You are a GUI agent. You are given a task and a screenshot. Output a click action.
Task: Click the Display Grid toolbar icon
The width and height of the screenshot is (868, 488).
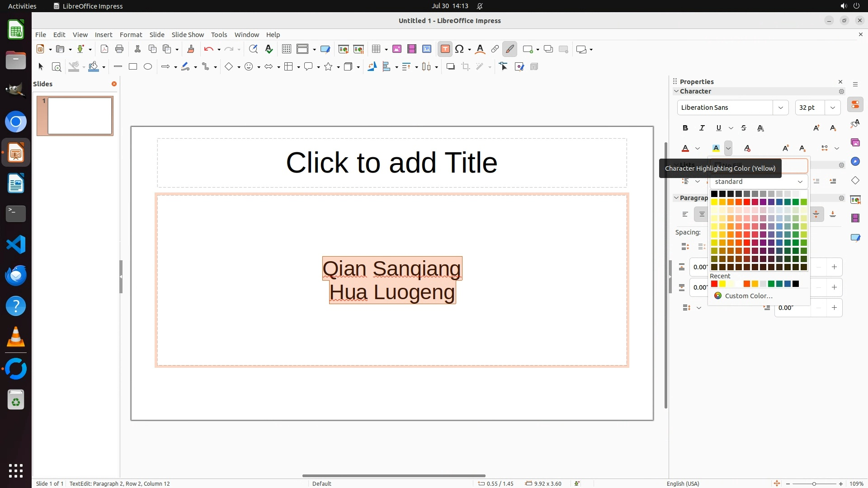coord(287,49)
